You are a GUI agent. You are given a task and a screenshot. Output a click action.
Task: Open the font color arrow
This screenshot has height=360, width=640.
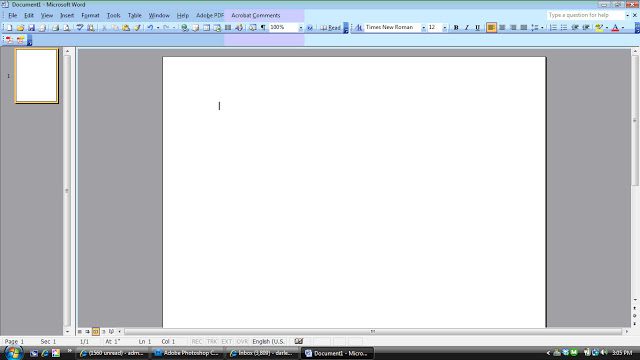tap(623, 28)
